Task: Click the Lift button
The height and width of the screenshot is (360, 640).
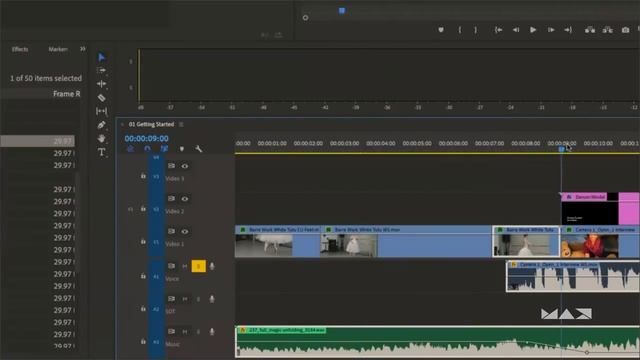Action: [590, 30]
